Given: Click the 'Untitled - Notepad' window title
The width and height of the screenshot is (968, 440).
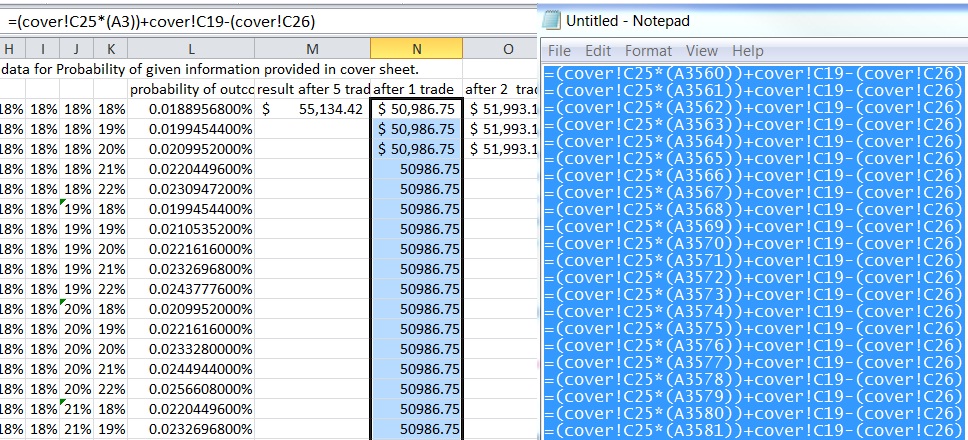Looking at the screenshot, I should point(628,21).
